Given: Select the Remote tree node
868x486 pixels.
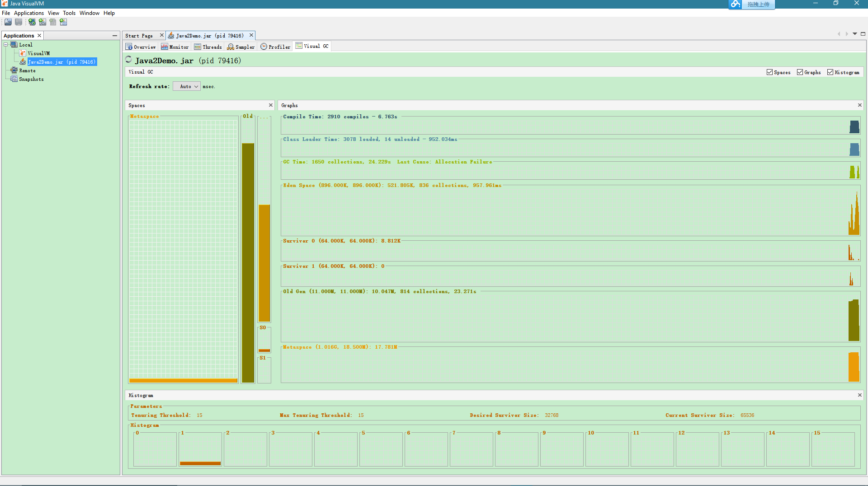Looking at the screenshot, I should point(27,70).
